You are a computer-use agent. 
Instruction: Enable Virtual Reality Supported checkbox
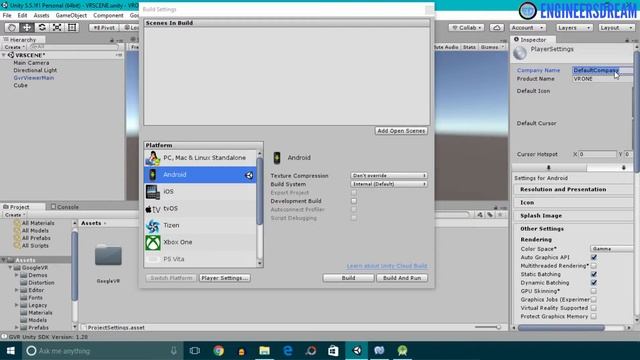(594, 308)
